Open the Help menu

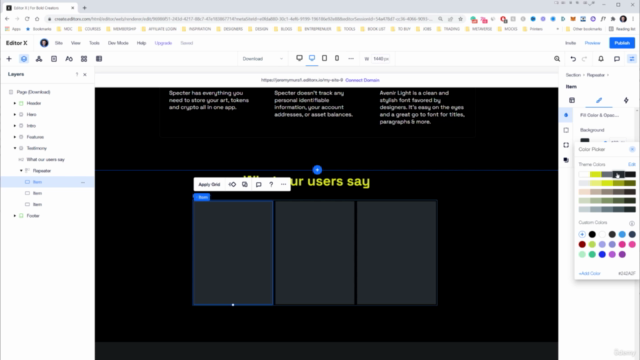pos(141,43)
